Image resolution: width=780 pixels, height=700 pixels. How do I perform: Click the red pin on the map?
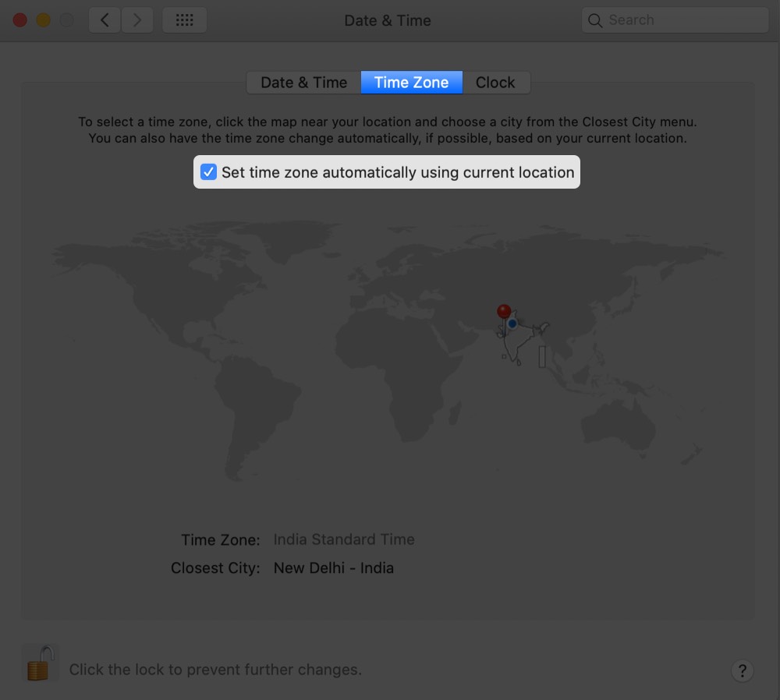tap(504, 310)
